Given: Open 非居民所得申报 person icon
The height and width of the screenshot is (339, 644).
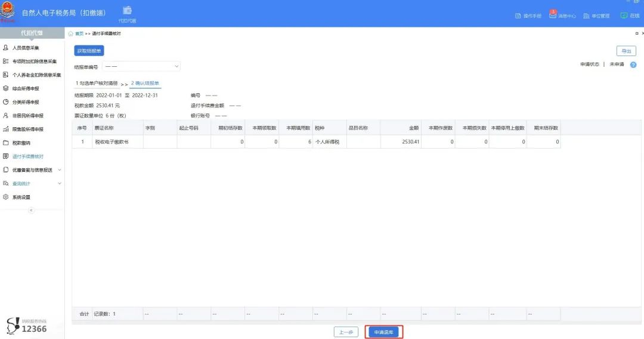Looking at the screenshot, I should (6, 115).
